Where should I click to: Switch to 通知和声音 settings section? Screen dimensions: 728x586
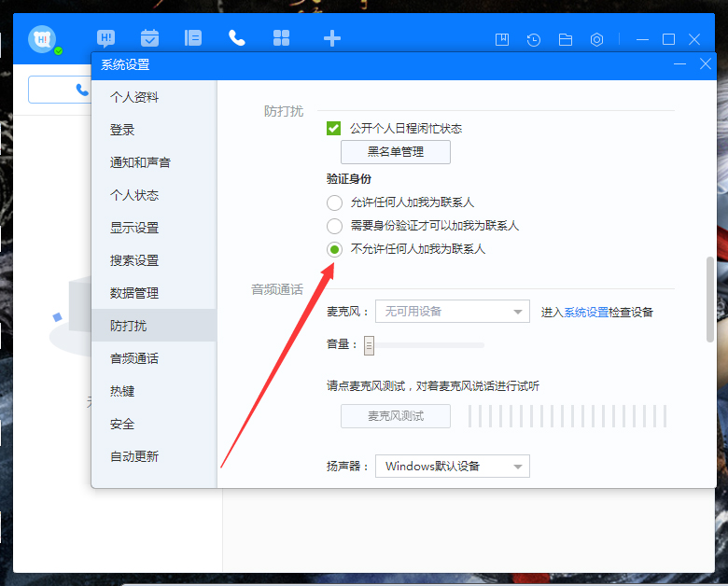tap(140, 162)
